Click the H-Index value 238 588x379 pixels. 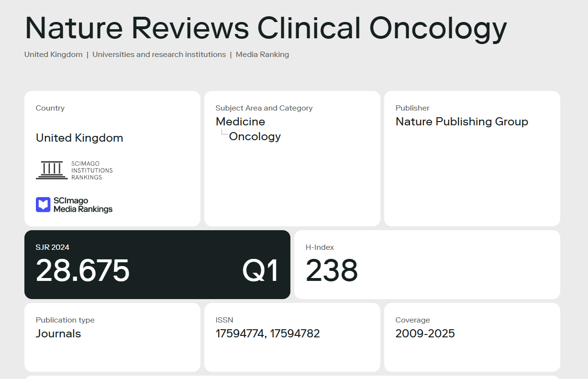click(x=332, y=270)
